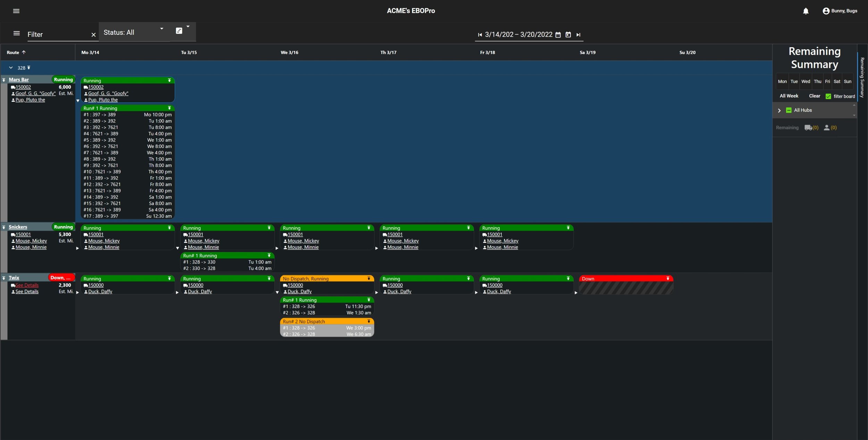Click the vertical Remaining Summary side tab
The height and width of the screenshot is (440, 868).
[x=862, y=77]
